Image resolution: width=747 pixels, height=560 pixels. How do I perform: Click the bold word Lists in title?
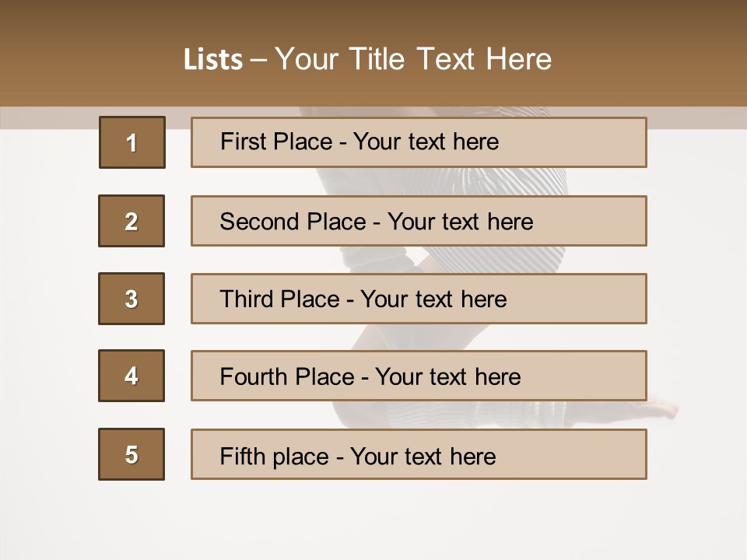pos(212,60)
